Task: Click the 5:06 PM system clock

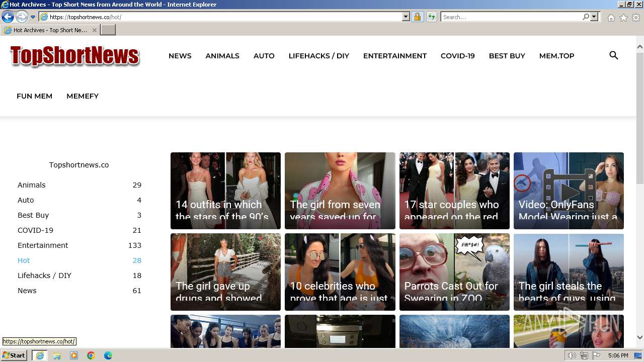Action: click(x=618, y=355)
